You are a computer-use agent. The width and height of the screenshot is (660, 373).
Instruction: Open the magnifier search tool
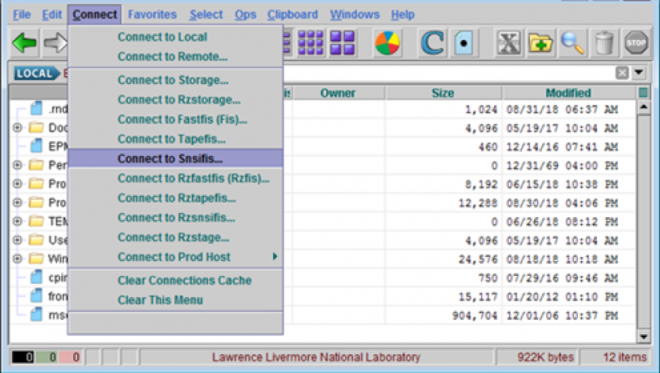click(572, 43)
